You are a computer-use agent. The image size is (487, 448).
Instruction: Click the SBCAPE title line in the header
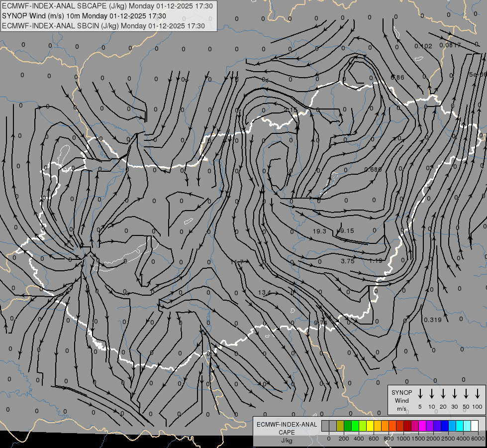click(107, 6)
